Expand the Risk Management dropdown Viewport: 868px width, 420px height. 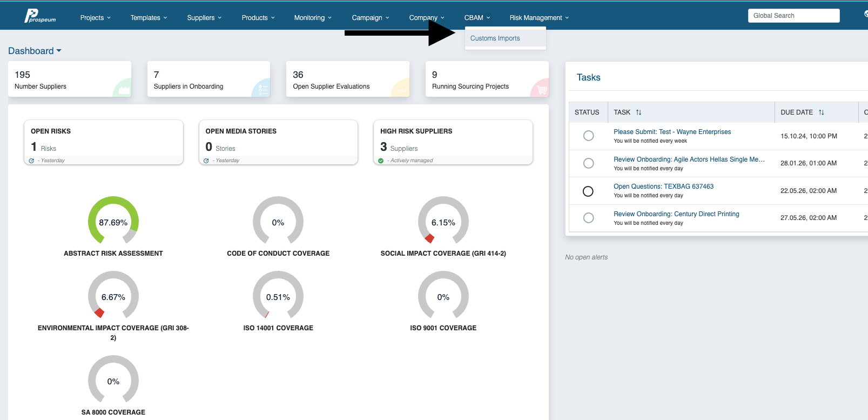click(539, 18)
